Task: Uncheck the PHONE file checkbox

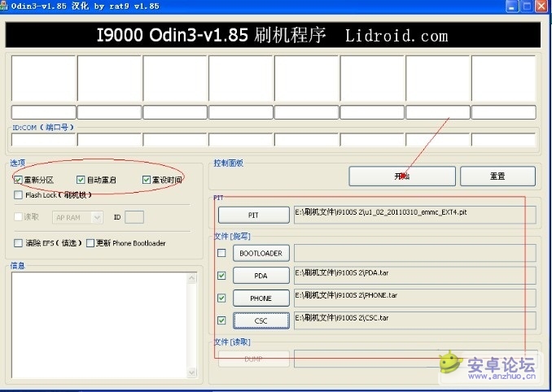Action: (x=221, y=298)
